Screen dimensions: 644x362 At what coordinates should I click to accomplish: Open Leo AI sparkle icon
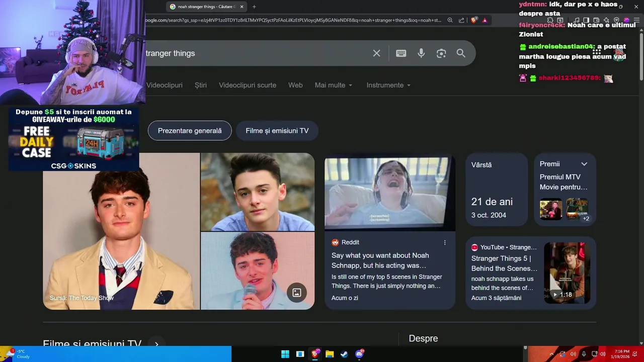point(606,20)
